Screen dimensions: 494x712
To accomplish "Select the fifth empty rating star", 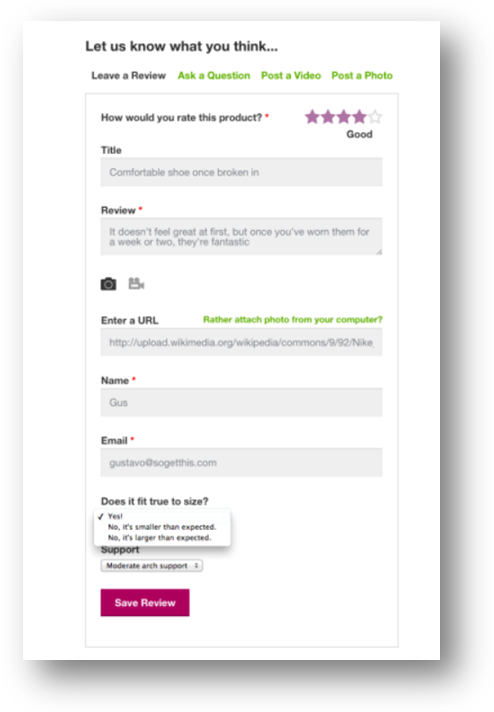I will (x=375, y=117).
